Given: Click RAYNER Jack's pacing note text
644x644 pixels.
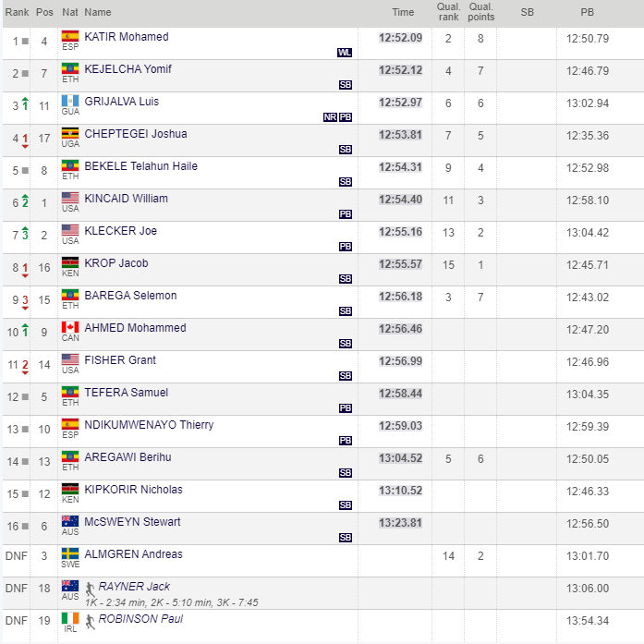Looking at the screenshot, I should click(172, 602).
